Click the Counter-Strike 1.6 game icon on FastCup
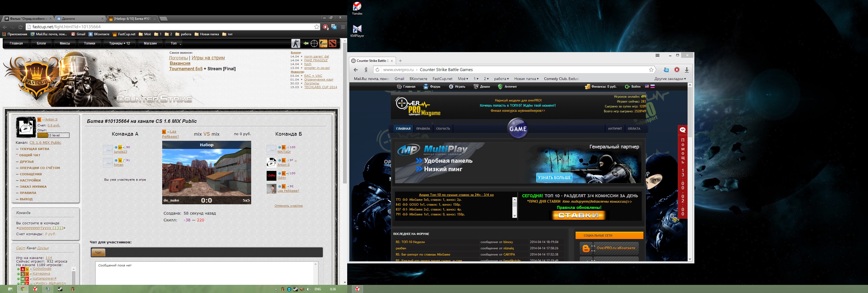 click(x=295, y=43)
